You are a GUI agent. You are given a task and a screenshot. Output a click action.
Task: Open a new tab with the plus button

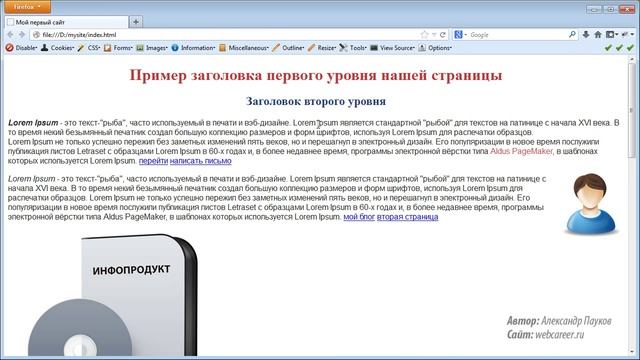(x=136, y=22)
